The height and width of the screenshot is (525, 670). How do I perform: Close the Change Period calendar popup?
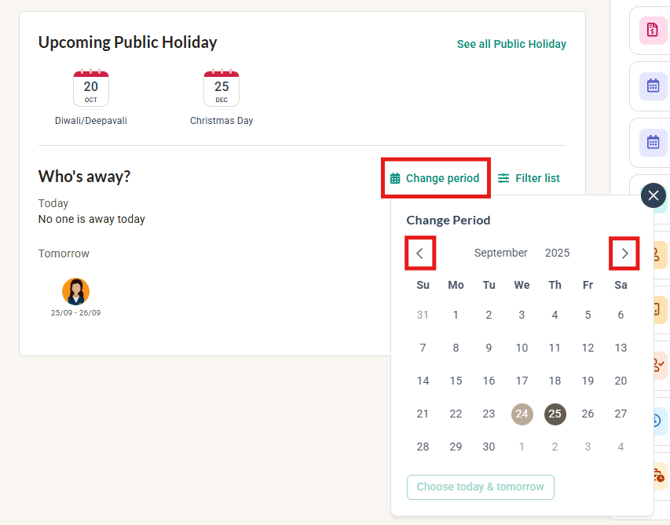click(x=653, y=196)
